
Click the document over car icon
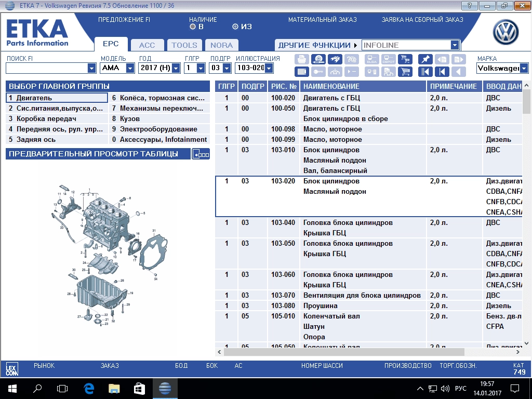pos(389,72)
